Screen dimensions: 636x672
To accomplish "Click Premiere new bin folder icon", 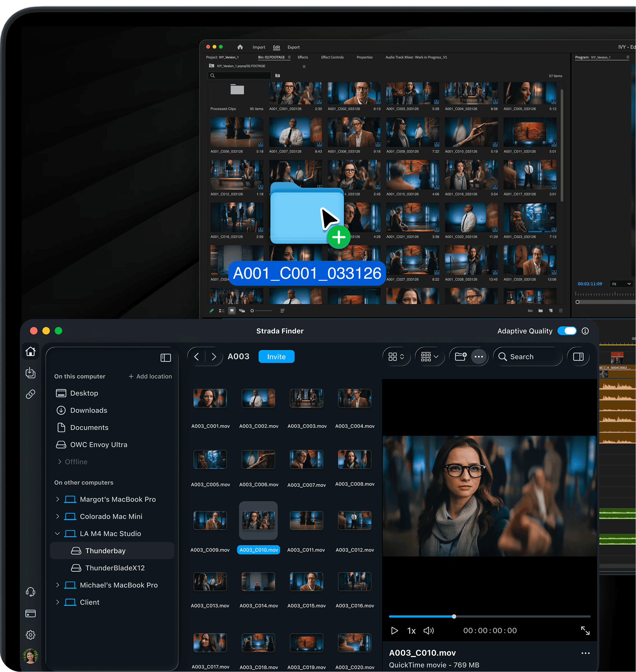I will pyautogui.click(x=540, y=311).
